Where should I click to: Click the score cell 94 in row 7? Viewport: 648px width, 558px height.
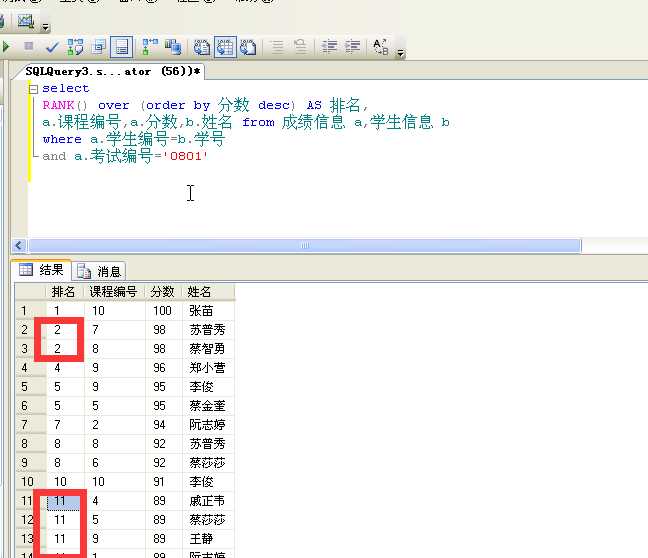[x=164, y=424]
